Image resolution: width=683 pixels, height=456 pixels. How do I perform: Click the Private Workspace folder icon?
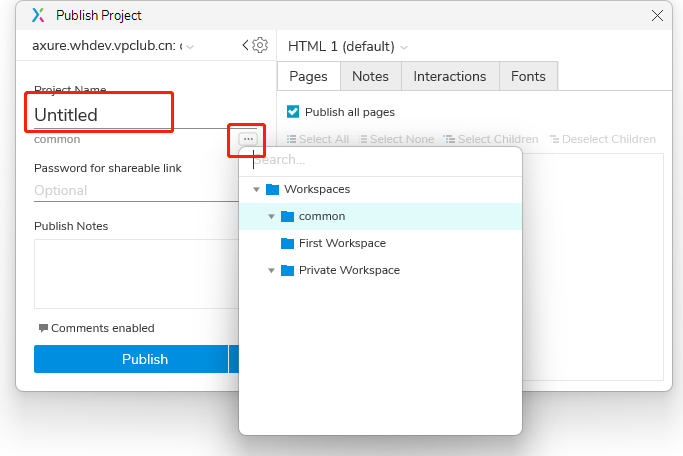pos(288,270)
